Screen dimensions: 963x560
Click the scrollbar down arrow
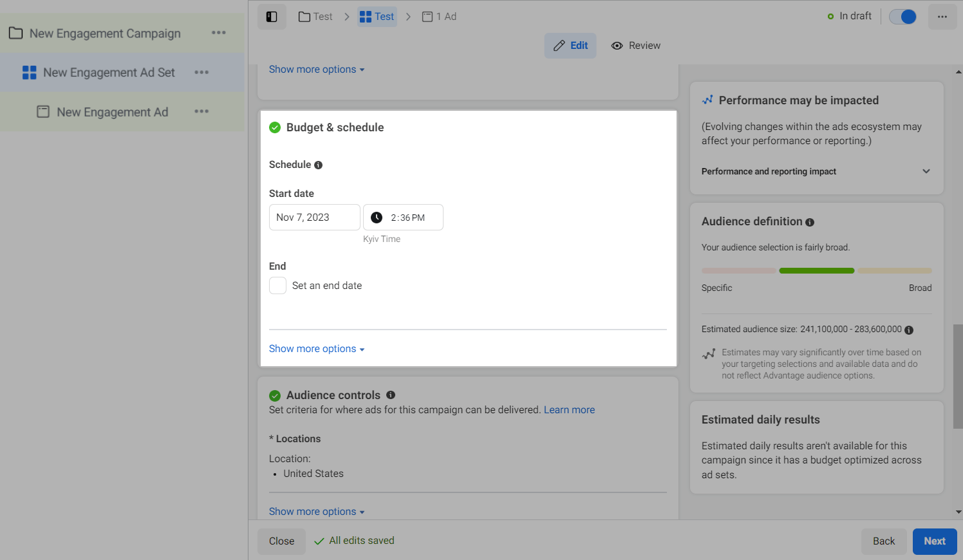click(958, 512)
